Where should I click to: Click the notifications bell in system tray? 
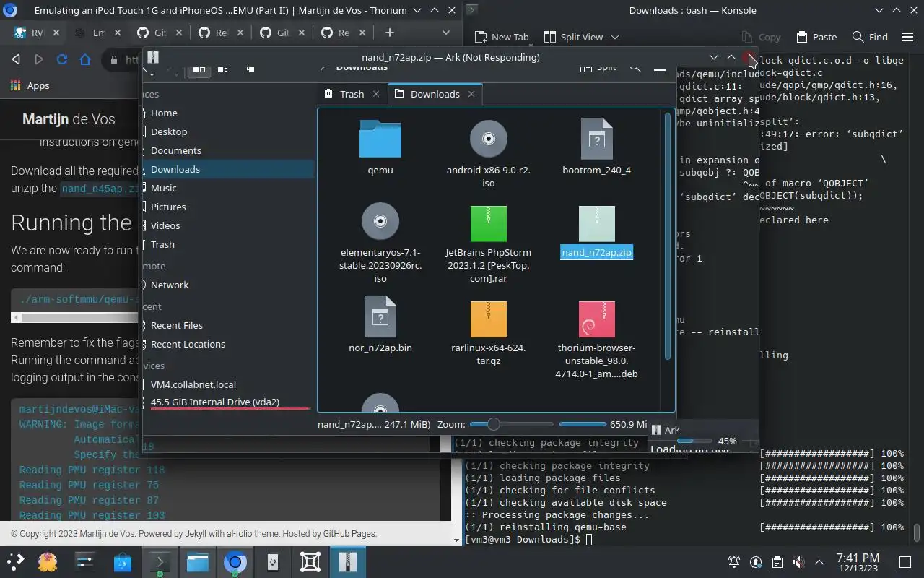coord(734,562)
